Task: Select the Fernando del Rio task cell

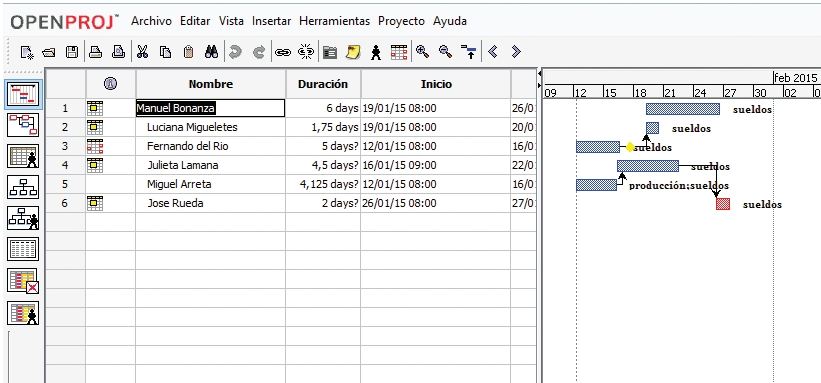Action: (x=210, y=146)
